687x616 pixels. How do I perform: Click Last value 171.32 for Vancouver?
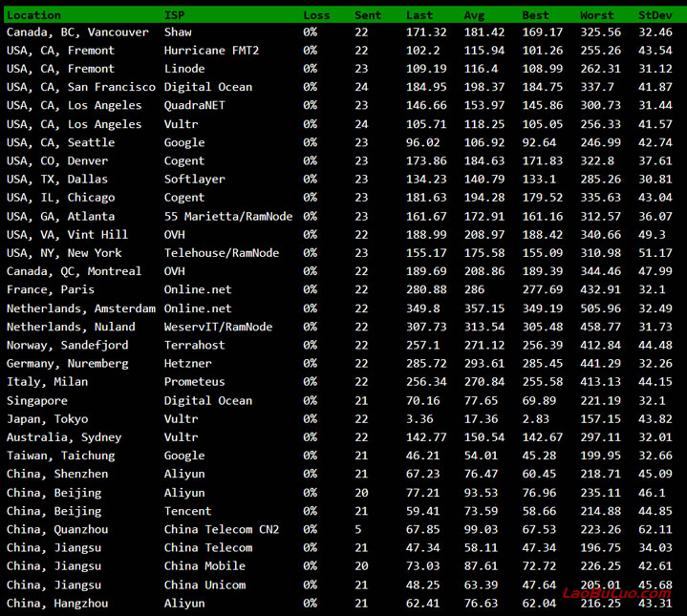(426, 32)
